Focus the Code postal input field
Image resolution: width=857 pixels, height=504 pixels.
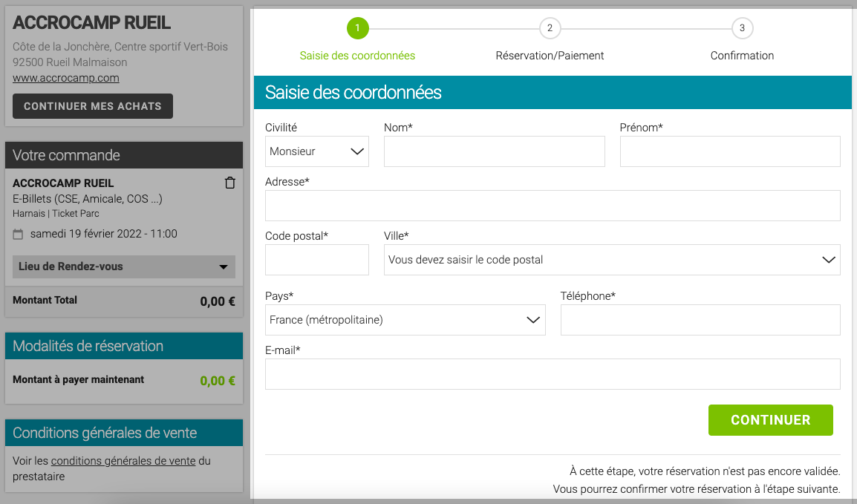coord(317,260)
